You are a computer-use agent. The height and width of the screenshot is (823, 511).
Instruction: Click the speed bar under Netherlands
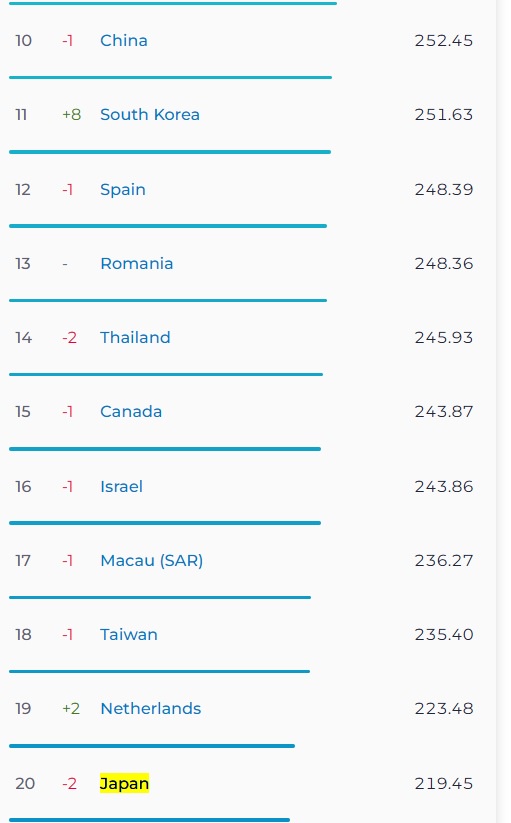point(152,746)
